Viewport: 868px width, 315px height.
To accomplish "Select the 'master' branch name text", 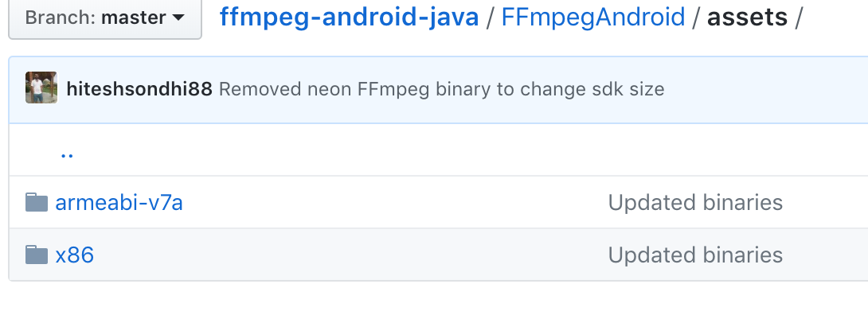I will pyautogui.click(x=134, y=17).
